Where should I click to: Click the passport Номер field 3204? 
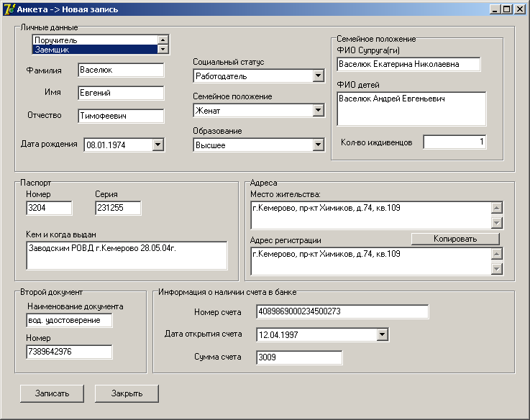pyautogui.click(x=49, y=208)
